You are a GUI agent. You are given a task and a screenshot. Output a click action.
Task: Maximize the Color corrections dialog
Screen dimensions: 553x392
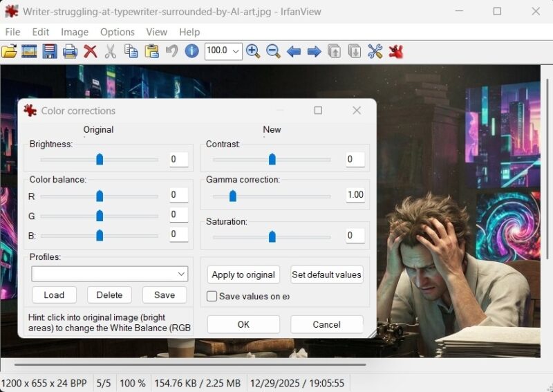[318, 111]
